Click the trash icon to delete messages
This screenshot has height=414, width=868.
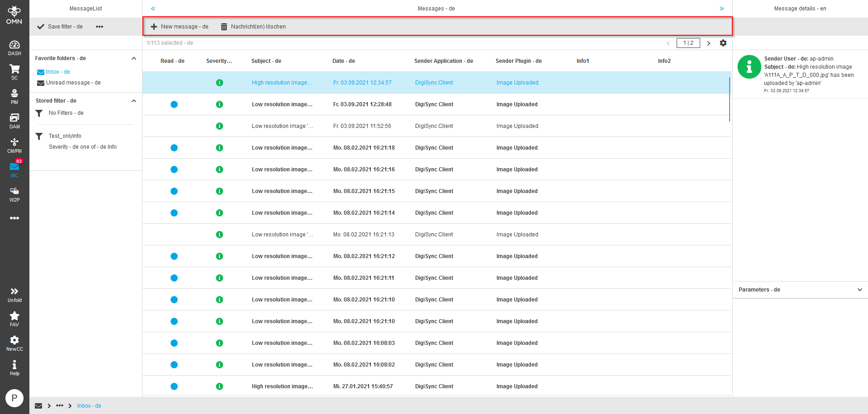point(224,27)
